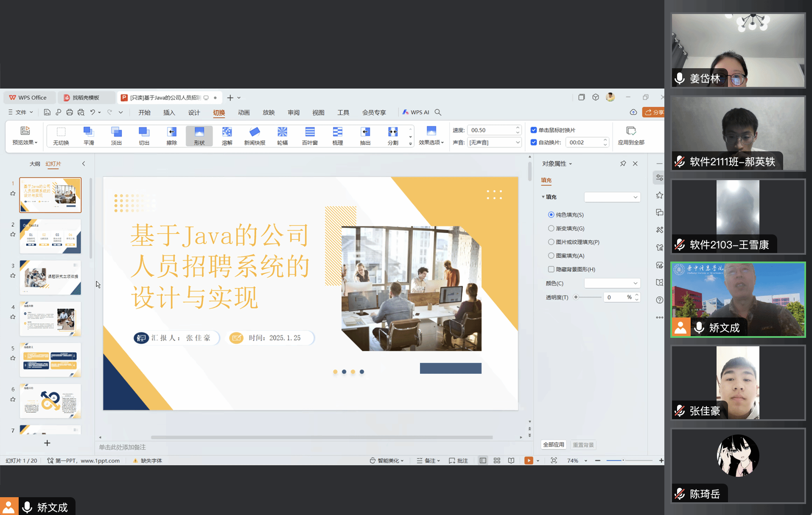Image resolution: width=812 pixels, height=515 pixels.
Task: Click the orange 分享 share button
Action: [653, 112]
